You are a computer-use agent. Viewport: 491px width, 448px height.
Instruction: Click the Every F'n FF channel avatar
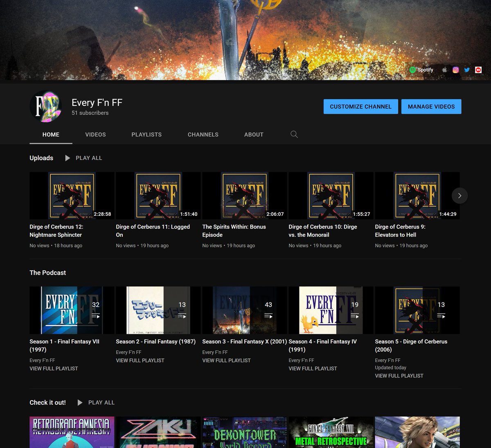(x=46, y=107)
